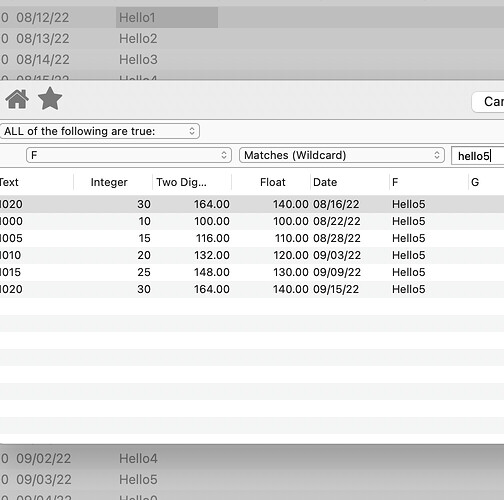This screenshot has width=504, height=500.
Task: Click the F column header
Action: [x=395, y=182]
